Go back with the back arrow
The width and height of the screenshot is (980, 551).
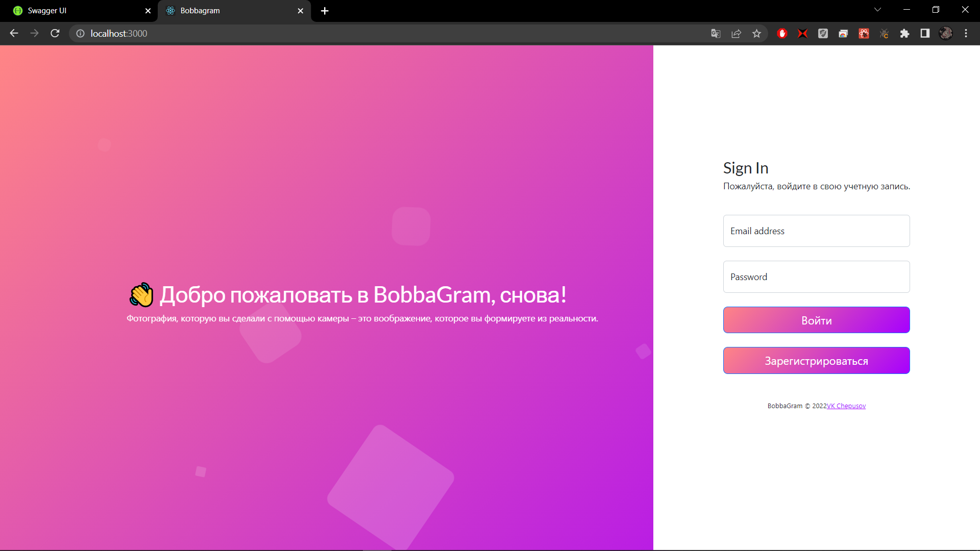[x=14, y=33]
